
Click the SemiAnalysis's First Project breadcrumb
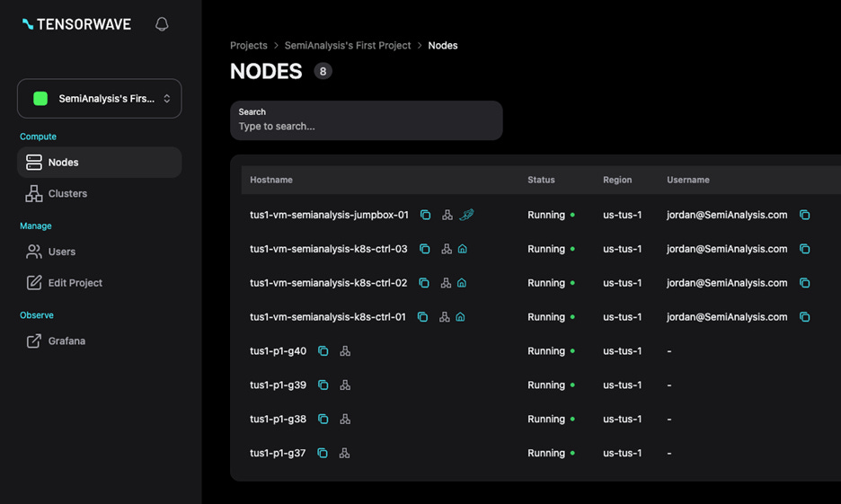click(x=348, y=46)
